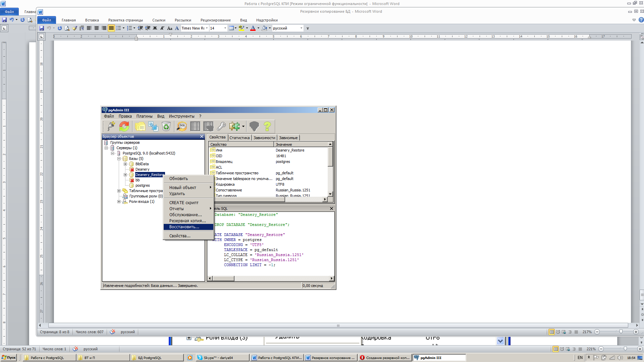Click save icon in the back Word window
Viewport: 644px width, 362px height.
click(x=4, y=20)
